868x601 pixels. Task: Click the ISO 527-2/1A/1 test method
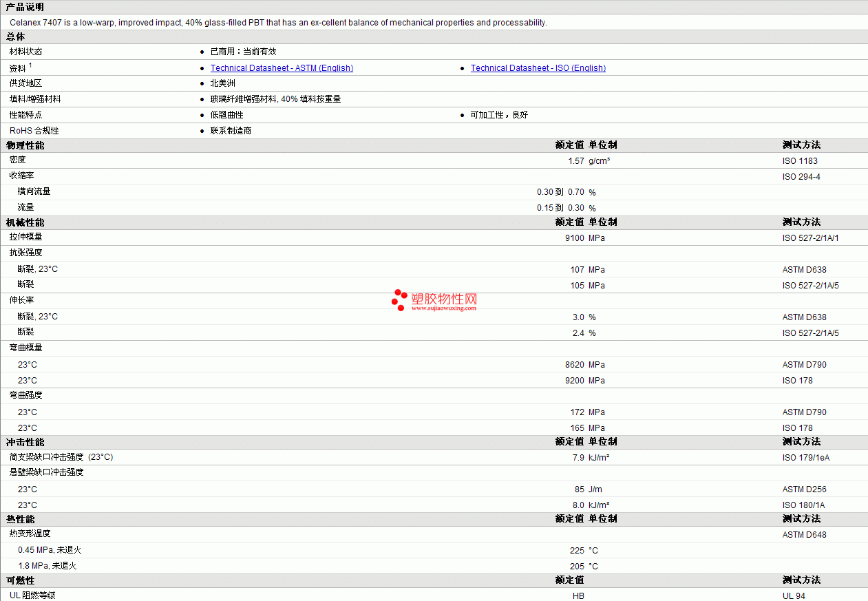click(x=811, y=238)
